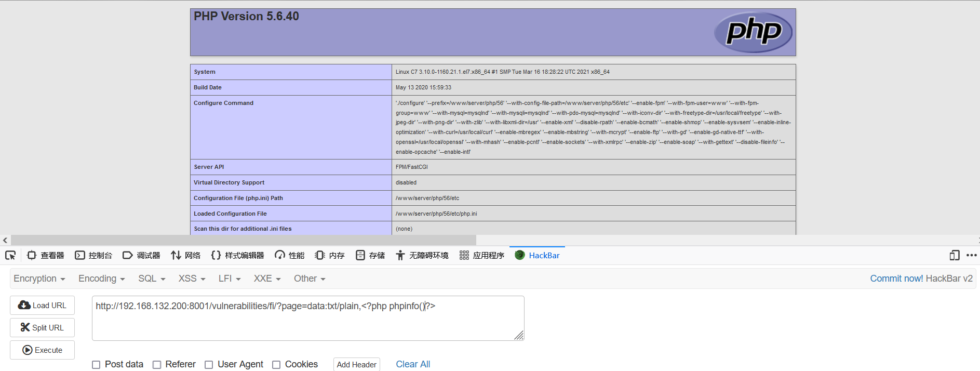The width and height of the screenshot is (980, 371).
Task: Open the 控制台 Console panel
Action: (x=93, y=255)
